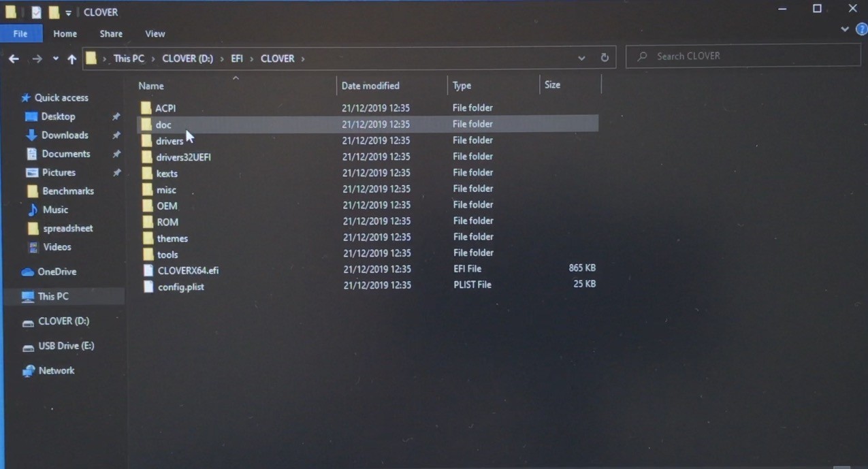Go back to previous folder
The width and height of the screenshot is (868, 469).
14,59
